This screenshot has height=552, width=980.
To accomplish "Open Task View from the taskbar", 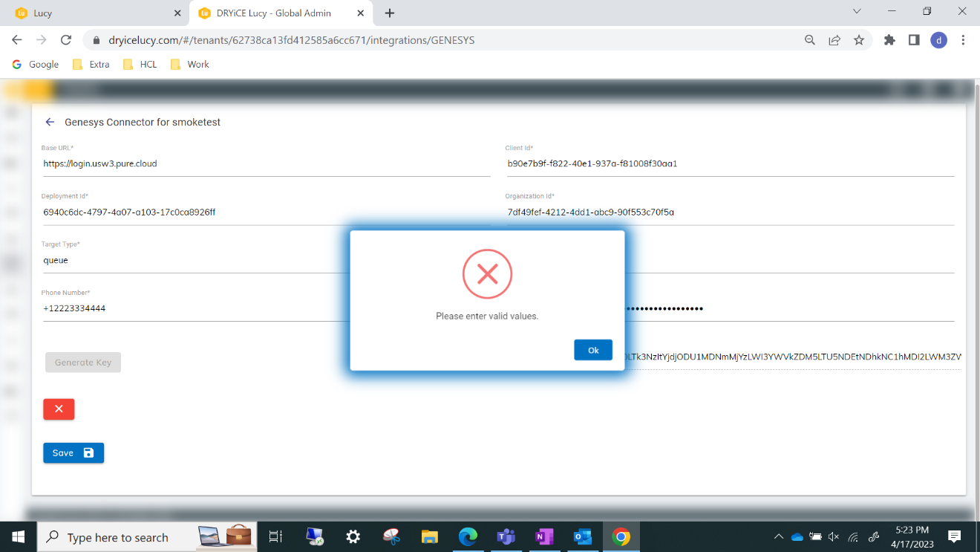I will (x=275, y=536).
